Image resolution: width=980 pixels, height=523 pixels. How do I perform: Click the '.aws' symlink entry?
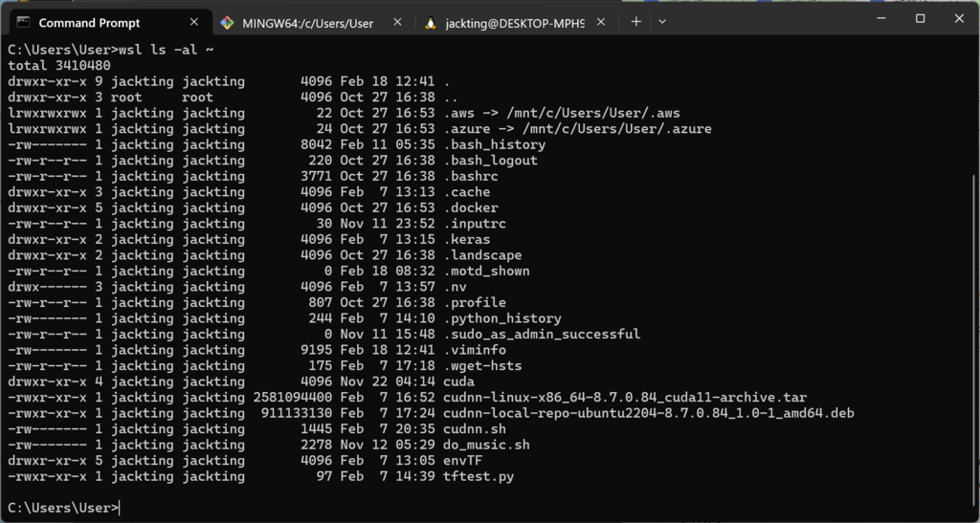(x=561, y=113)
